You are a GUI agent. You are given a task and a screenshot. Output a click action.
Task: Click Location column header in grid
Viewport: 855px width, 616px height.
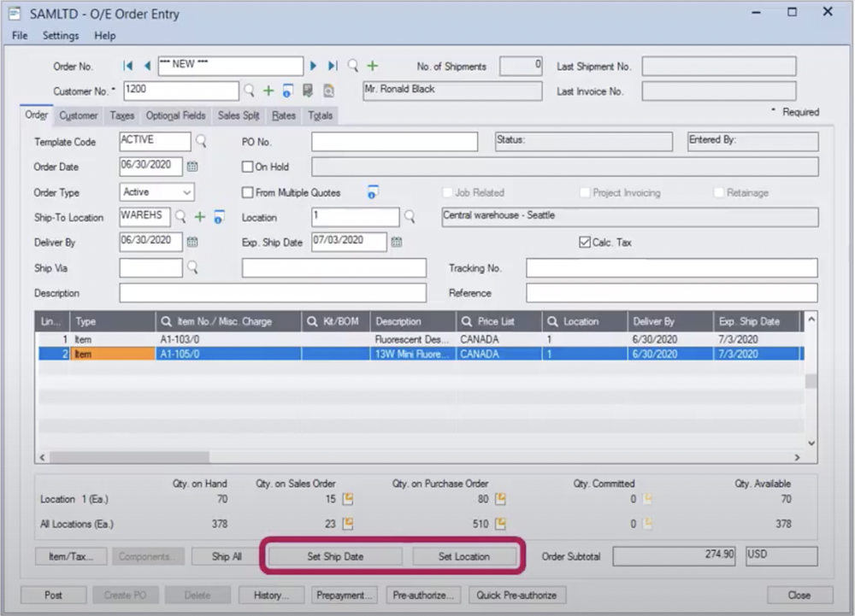pyautogui.click(x=585, y=321)
